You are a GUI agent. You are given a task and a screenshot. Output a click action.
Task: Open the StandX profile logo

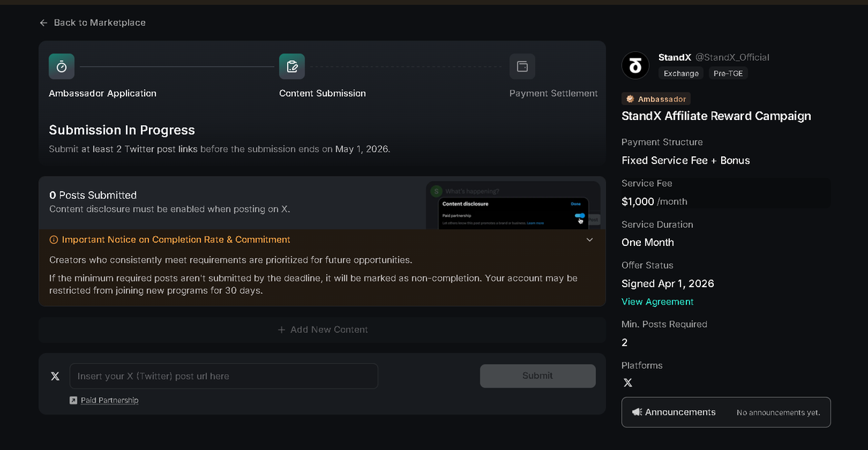(x=636, y=66)
